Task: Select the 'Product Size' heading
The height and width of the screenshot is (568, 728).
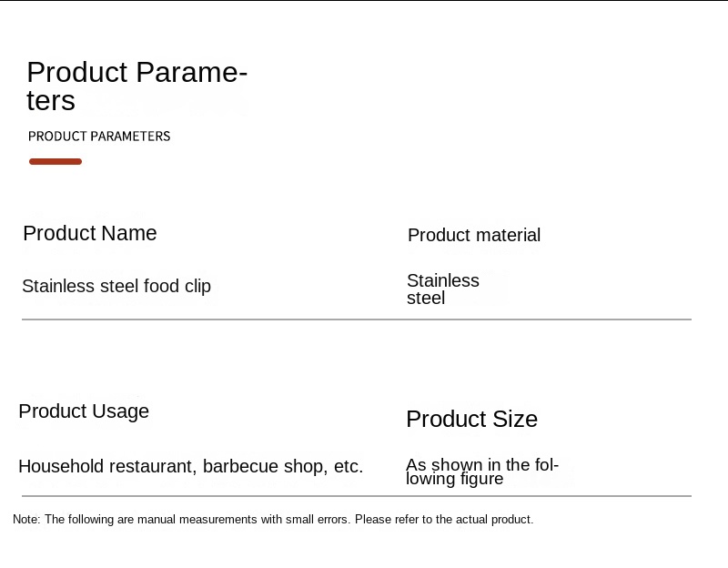Action: [471, 420]
